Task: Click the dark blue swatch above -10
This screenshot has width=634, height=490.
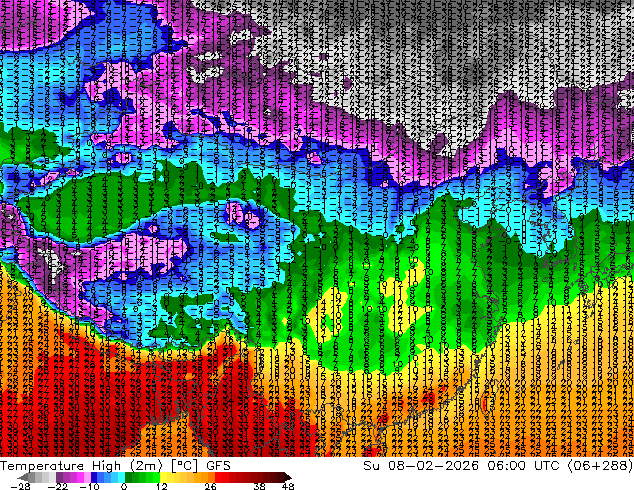Action: (x=94, y=477)
